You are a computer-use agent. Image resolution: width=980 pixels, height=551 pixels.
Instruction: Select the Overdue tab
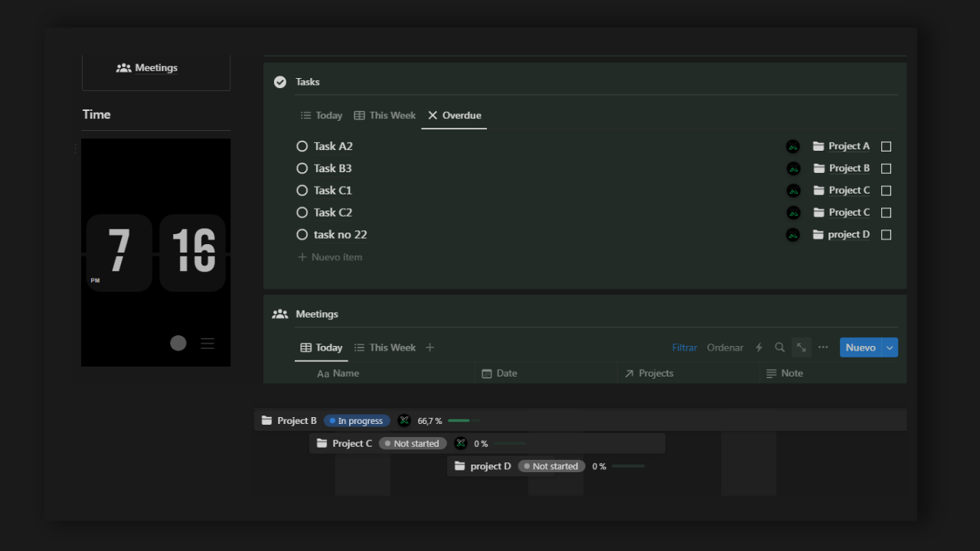click(x=455, y=116)
